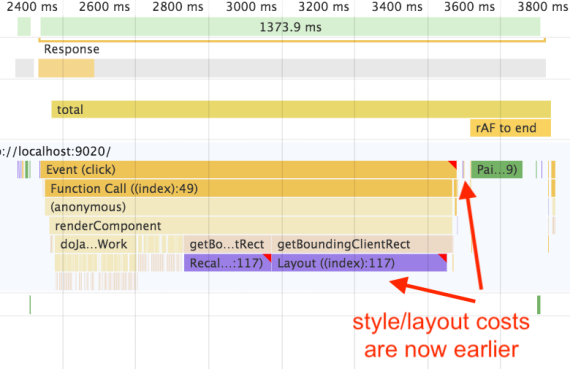Image resolution: width=570 pixels, height=369 pixels.
Task: Click the 2800 ms ruler label
Action: 178,7
